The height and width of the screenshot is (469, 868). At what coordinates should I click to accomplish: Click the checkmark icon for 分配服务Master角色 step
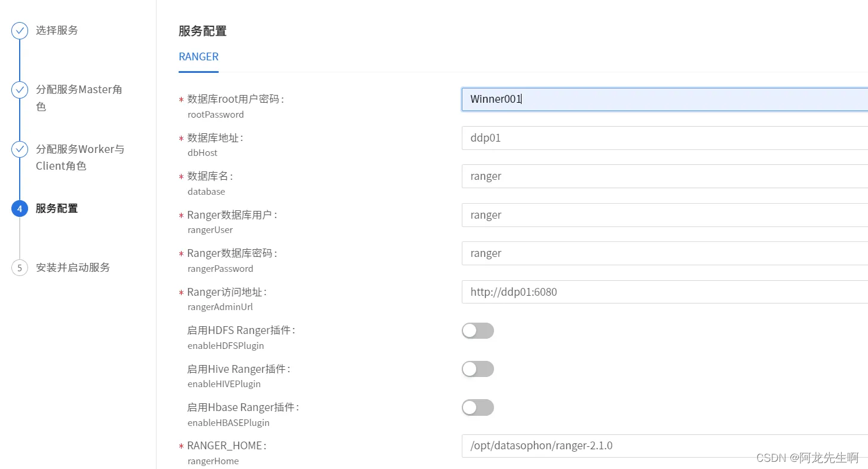coord(20,90)
